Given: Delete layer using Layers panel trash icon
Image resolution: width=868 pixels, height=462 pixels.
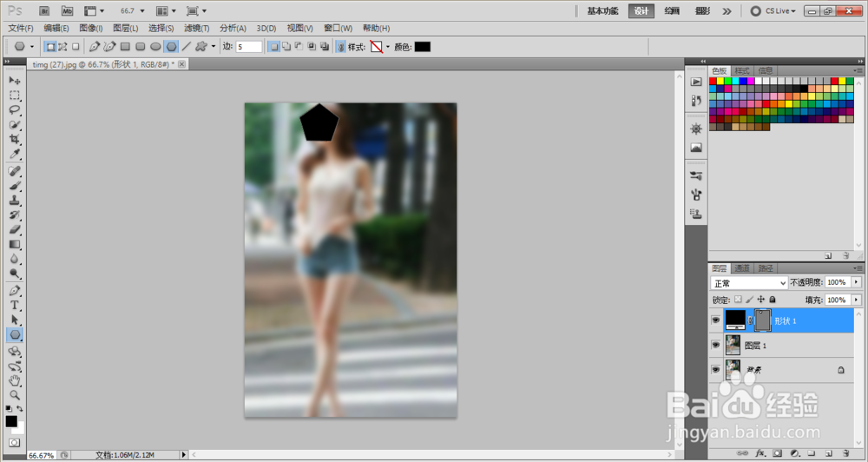Looking at the screenshot, I should click(845, 453).
